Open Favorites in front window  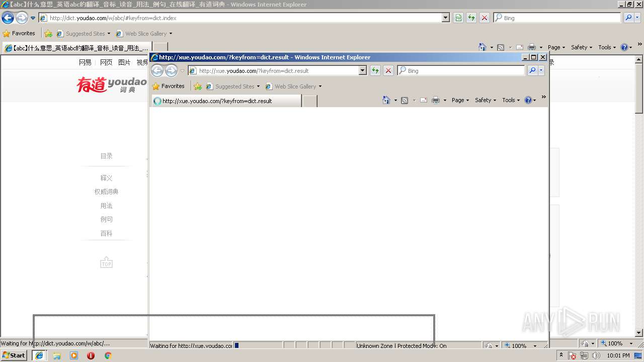click(x=169, y=86)
